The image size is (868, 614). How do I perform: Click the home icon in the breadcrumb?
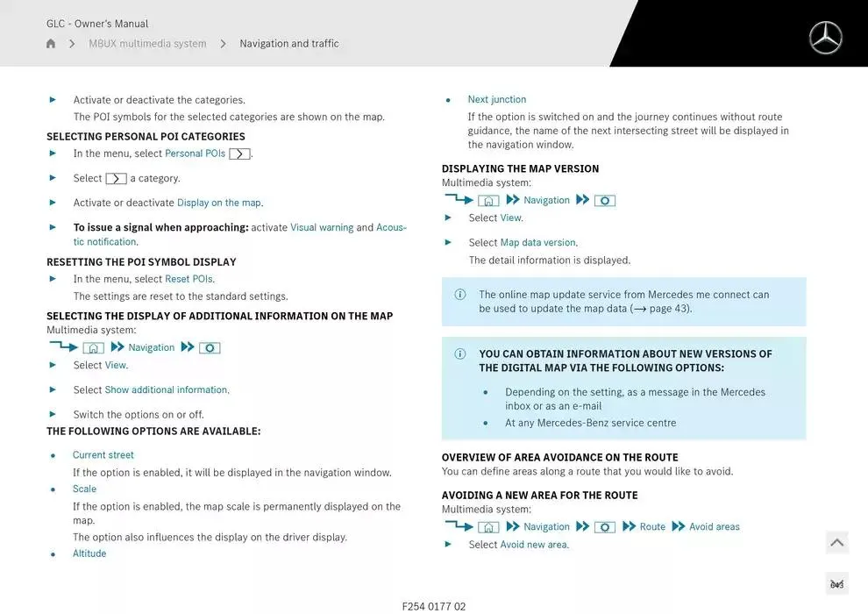point(51,44)
